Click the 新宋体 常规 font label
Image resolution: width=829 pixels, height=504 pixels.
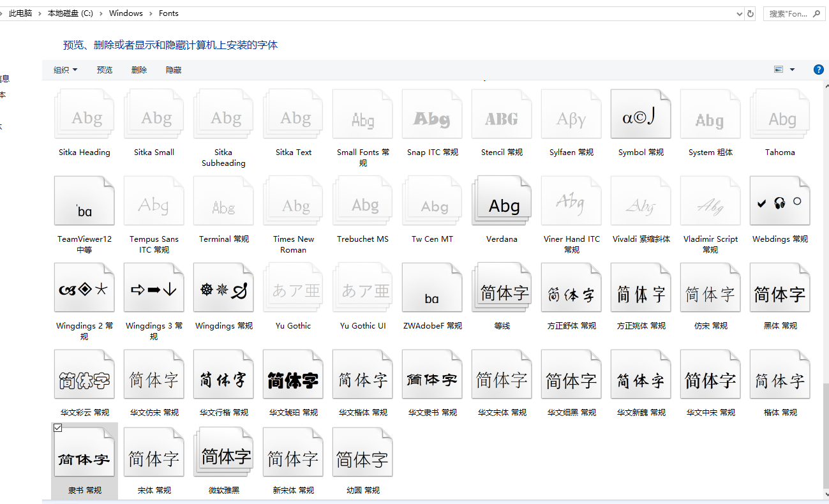click(x=293, y=491)
